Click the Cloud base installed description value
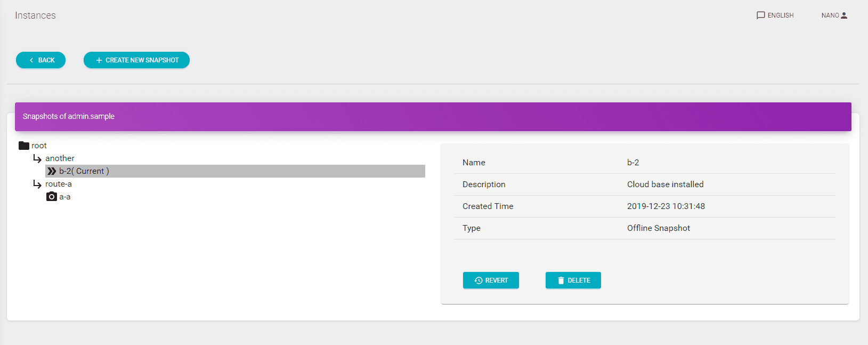Screen dimensions: 868x345 tap(665, 184)
